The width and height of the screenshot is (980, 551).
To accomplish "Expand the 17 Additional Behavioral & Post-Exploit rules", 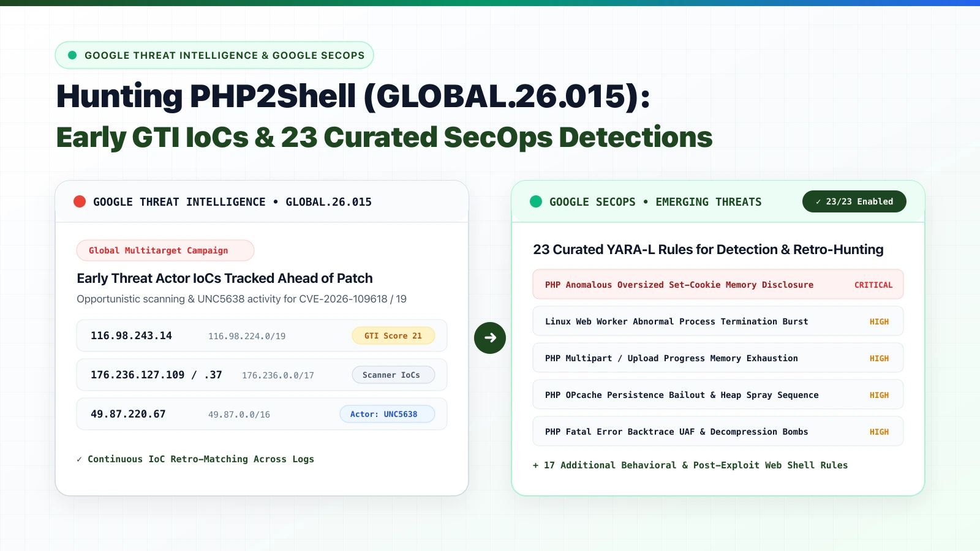I will point(690,465).
